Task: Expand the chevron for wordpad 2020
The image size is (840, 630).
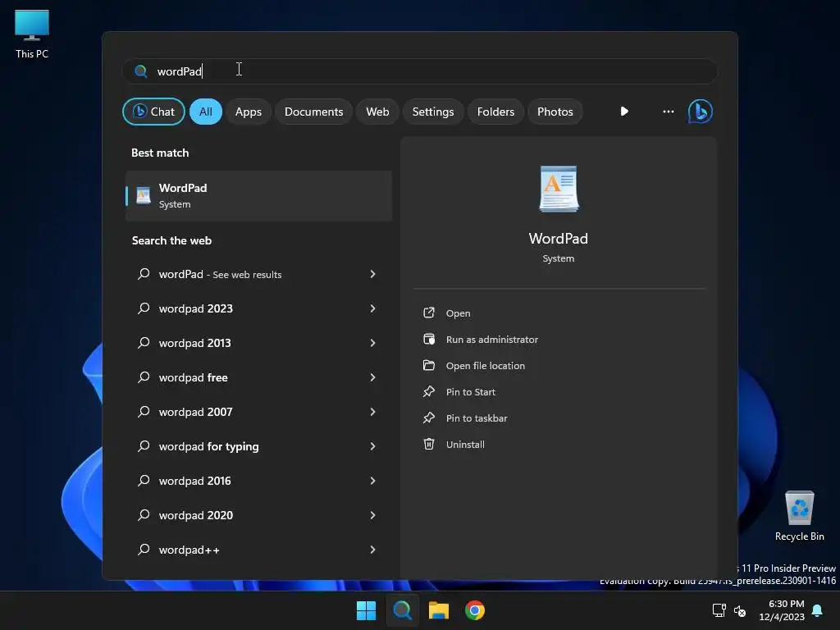Action: [x=373, y=515]
